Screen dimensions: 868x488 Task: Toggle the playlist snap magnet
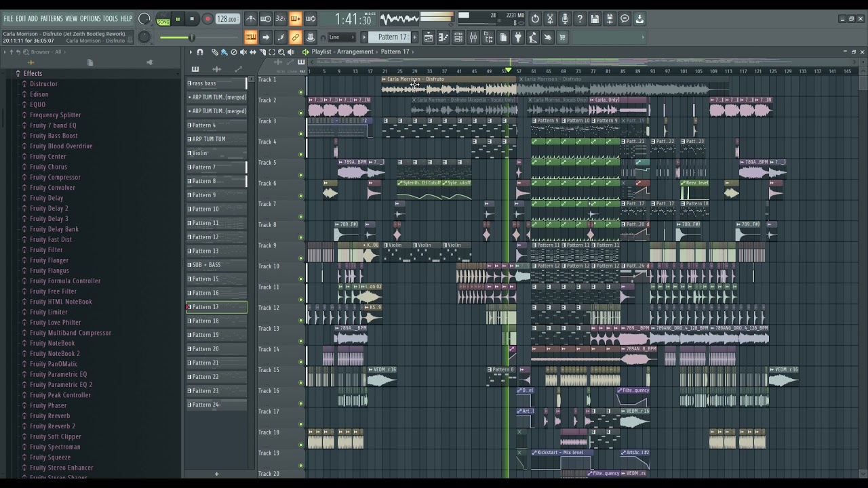point(200,52)
